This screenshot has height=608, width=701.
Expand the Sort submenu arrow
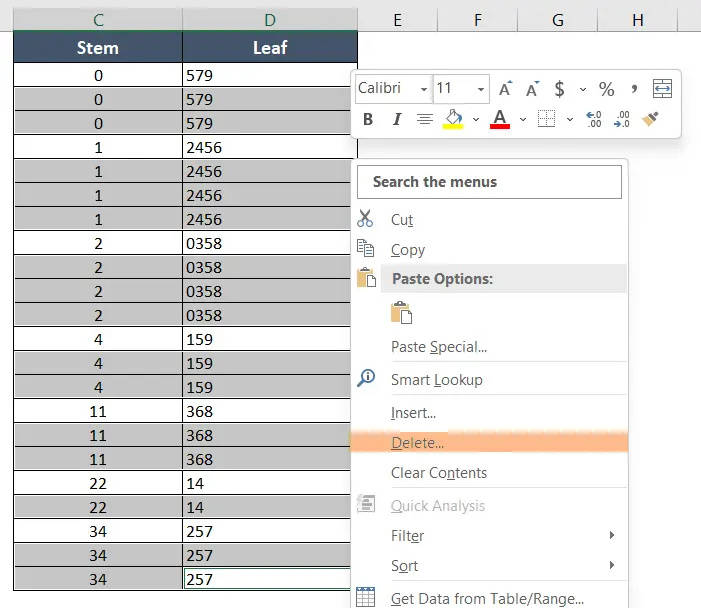(x=612, y=565)
